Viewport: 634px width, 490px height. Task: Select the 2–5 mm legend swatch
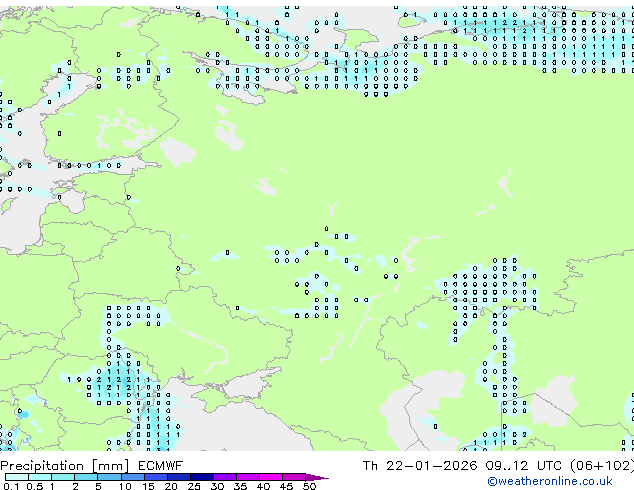(86, 477)
